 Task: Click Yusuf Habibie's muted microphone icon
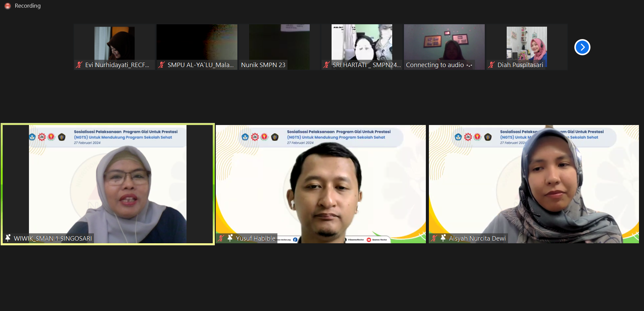click(x=221, y=238)
